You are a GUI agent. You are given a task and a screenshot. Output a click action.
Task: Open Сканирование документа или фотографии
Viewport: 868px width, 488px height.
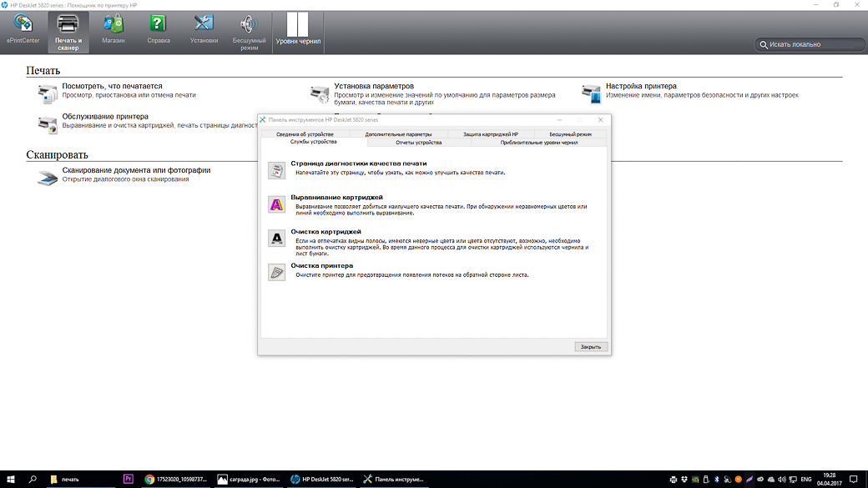click(136, 170)
